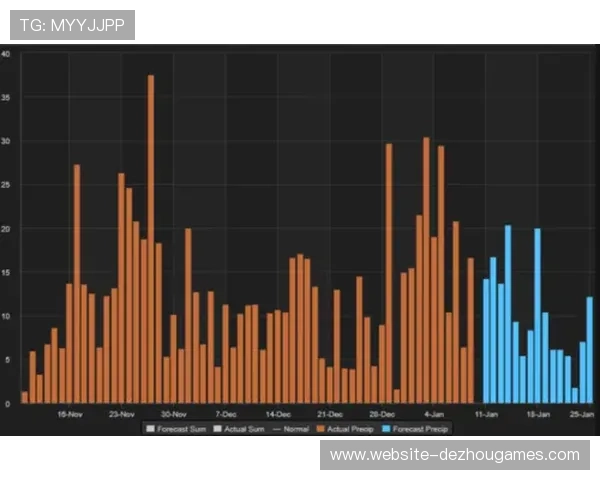Toggle Forecast Sum legend swatch
Image resolution: width=600 pixels, height=480 pixels.
pos(150,429)
